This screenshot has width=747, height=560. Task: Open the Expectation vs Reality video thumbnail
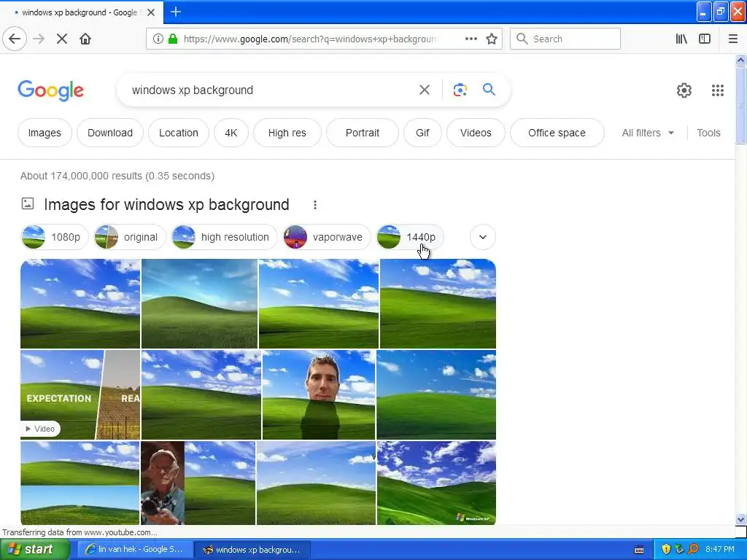[80, 394]
